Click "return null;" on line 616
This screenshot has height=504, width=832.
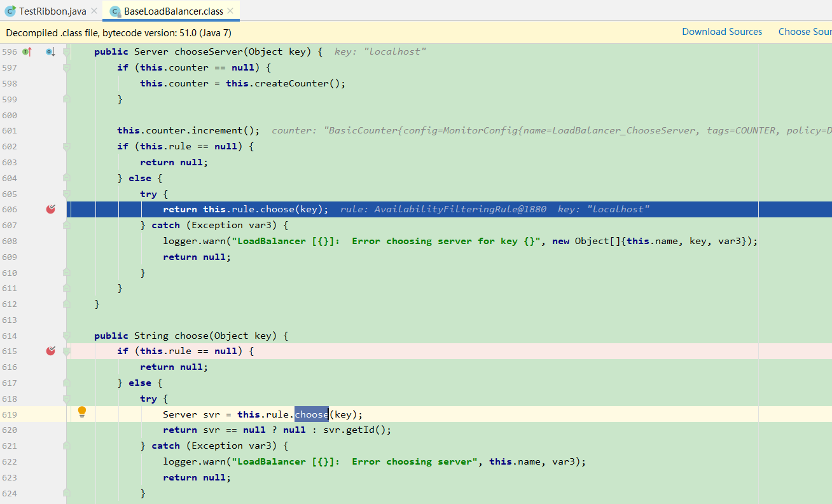pyautogui.click(x=174, y=367)
